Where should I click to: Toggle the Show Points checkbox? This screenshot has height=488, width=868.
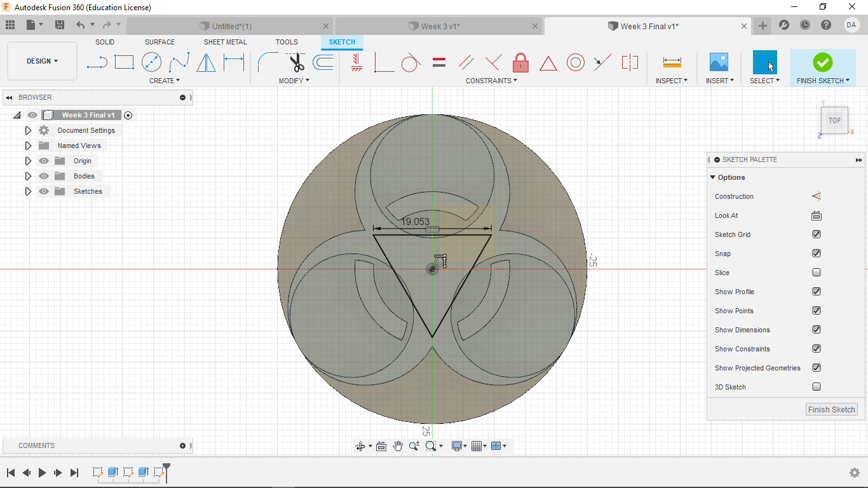(x=817, y=311)
